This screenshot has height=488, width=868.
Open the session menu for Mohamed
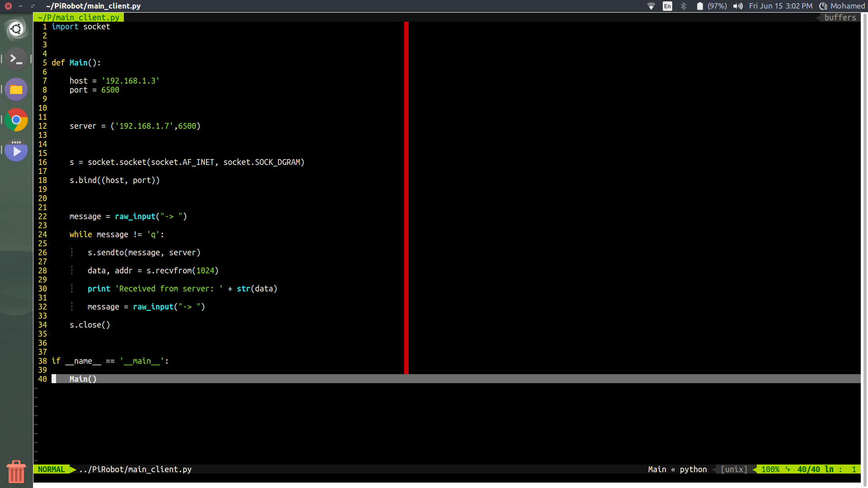(x=842, y=6)
